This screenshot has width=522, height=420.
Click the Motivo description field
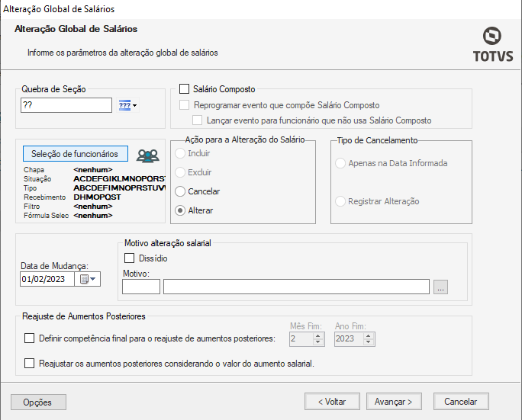click(x=296, y=287)
